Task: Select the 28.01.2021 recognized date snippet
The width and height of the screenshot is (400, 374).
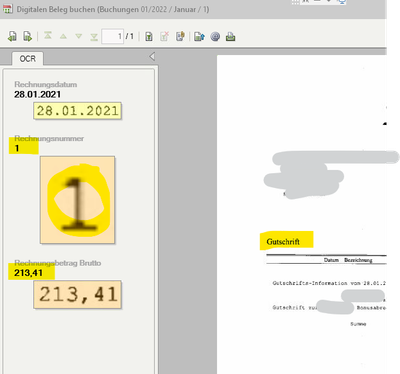Action: pos(77,111)
